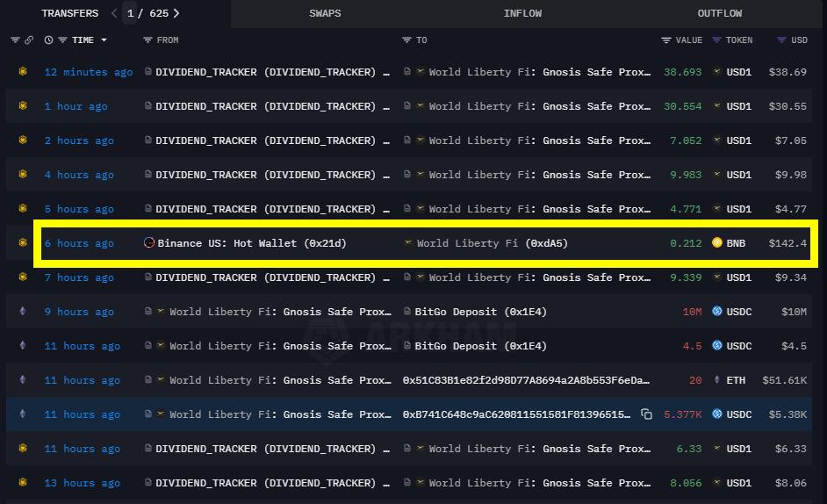Click contract icon before BitGo Deposit in 10M row
The image size is (827, 504).
click(x=407, y=312)
